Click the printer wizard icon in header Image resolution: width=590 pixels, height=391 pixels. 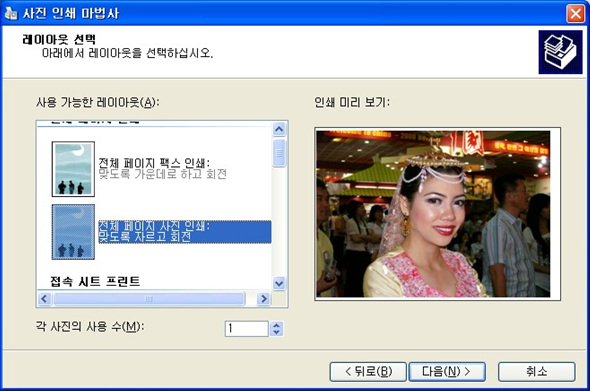point(560,52)
